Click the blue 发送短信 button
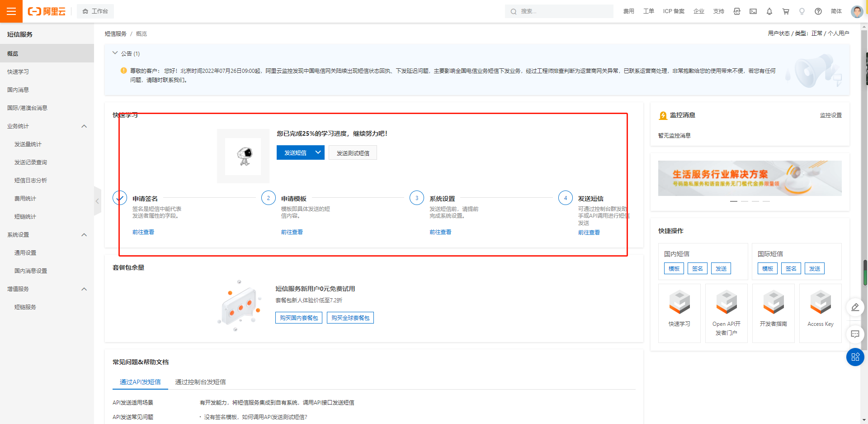The image size is (868, 424). (x=295, y=152)
